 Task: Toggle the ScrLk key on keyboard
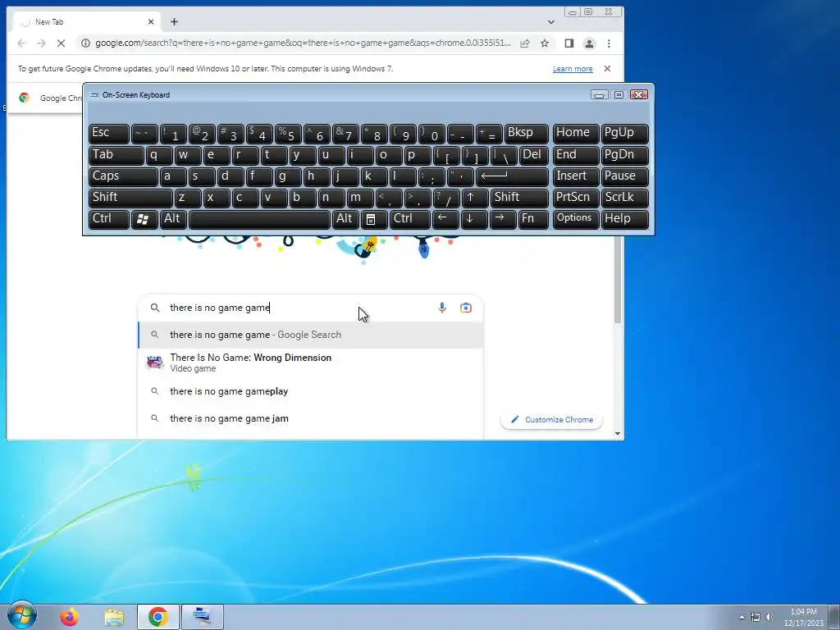(x=624, y=198)
